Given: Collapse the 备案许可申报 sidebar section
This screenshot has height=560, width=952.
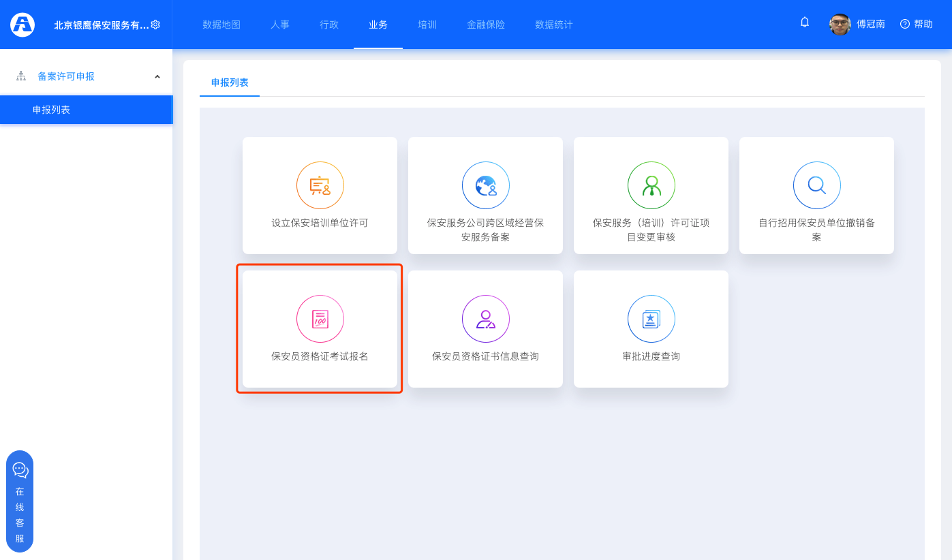Looking at the screenshot, I should click(157, 76).
